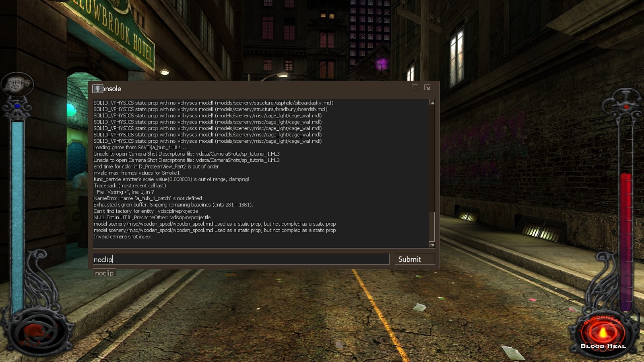Click the blood pool bar on the right HUD
Viewport: 644px width, 362px height.
626,242
